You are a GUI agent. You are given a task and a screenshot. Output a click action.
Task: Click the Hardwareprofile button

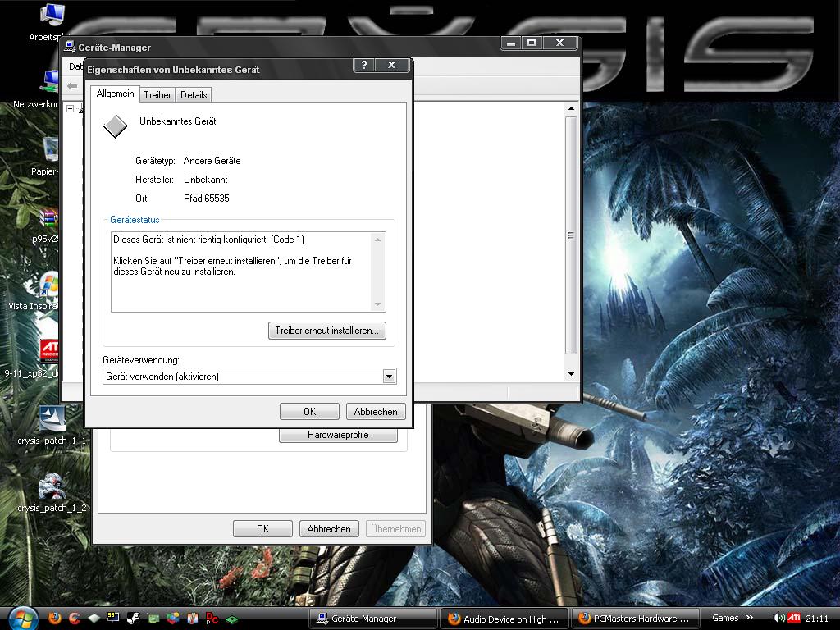pyautogui.click(x=338, y=435)
